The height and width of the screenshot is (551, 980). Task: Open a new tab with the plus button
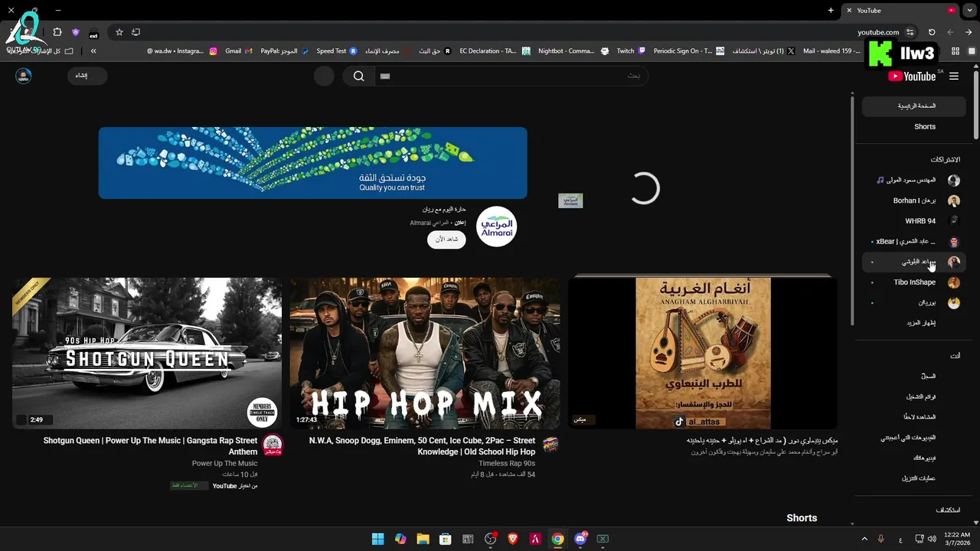pyautogui.click(x=831, y=11)
